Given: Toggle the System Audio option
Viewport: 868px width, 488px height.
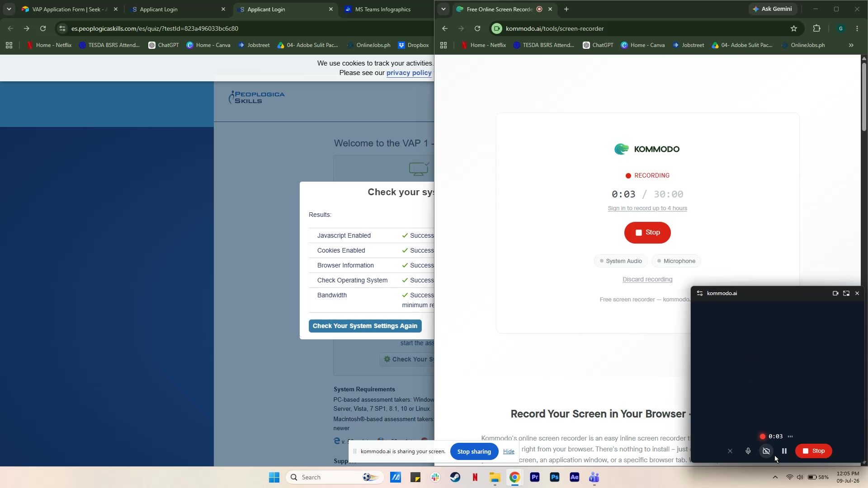Looking at the screenshot, I should [621, 261].
